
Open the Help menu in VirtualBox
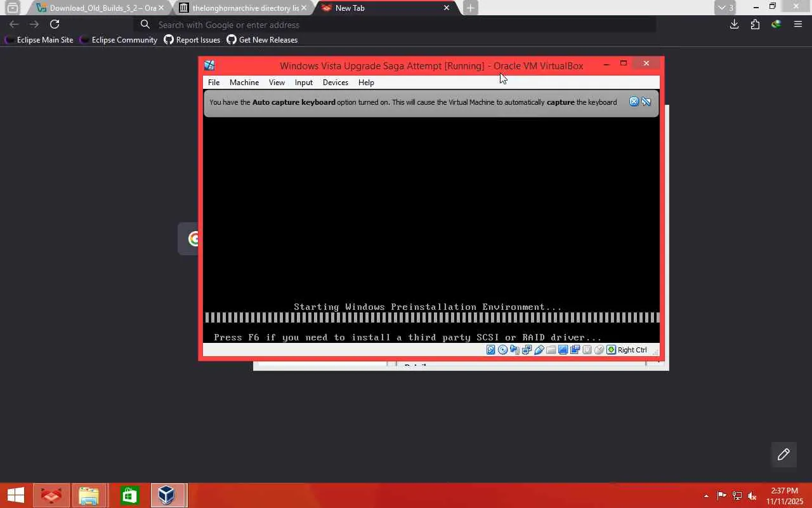click(366, 83)
